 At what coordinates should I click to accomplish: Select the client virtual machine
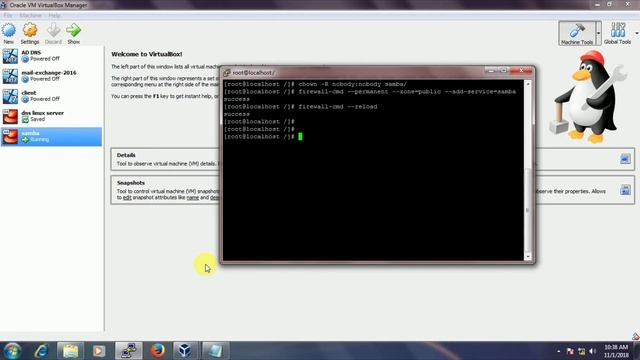(x=51, y=96)
